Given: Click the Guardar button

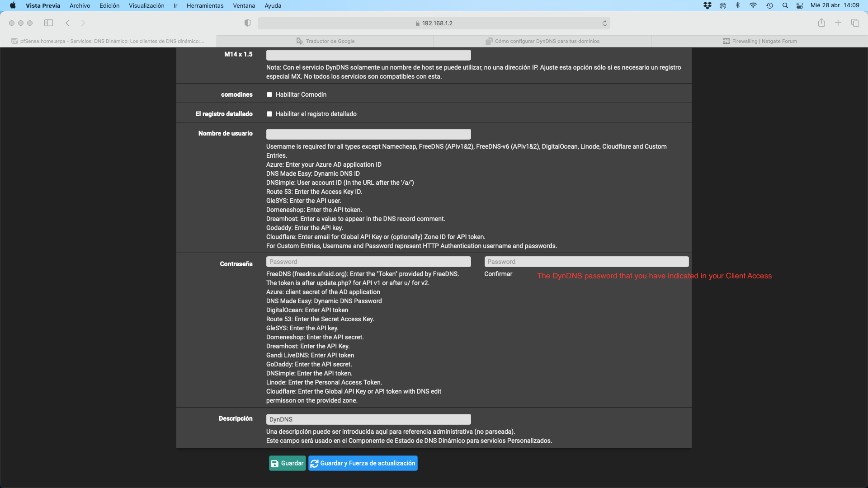Looking at the screenshot, I should click(x=288, y=463).
